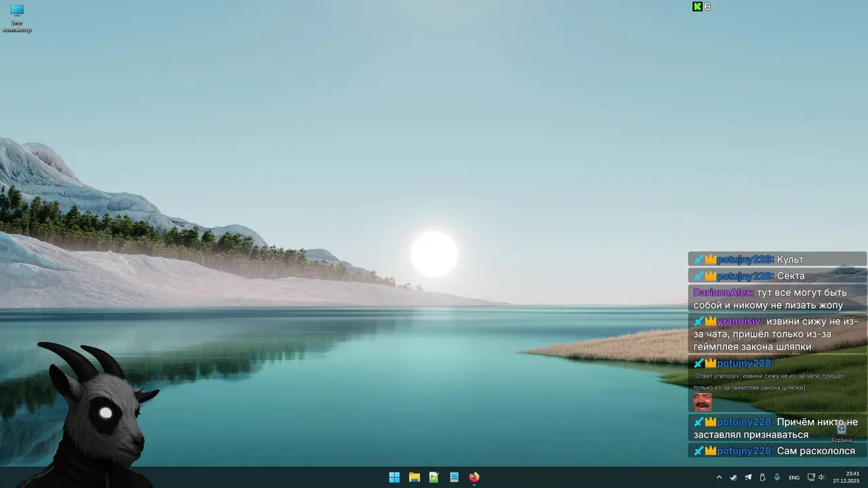Viewport: 868px width, 488px height.
Task: Switch the ENG input language
Action: click(x=794, y=478)
